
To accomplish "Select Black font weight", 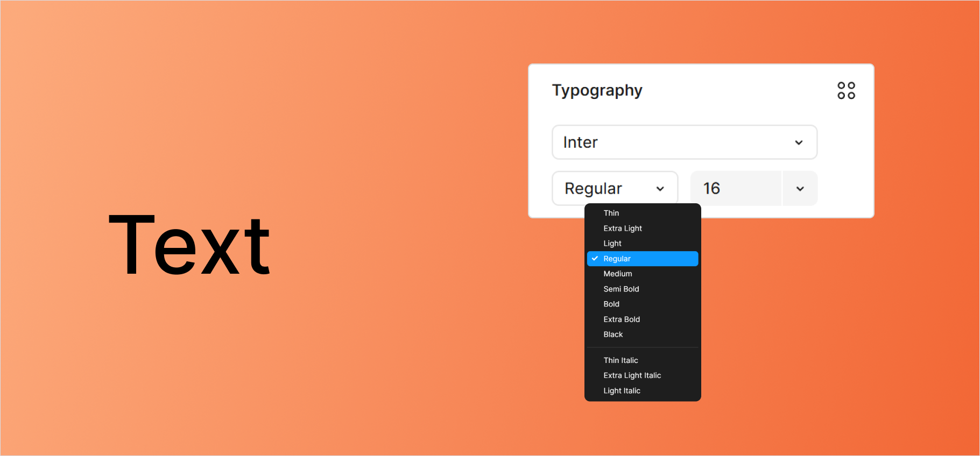I will (x=613, y=334).
